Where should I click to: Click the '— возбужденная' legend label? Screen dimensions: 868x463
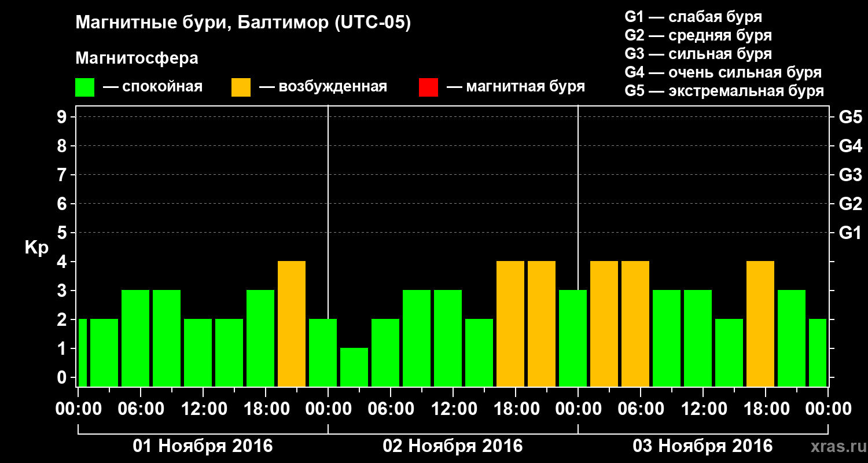[x=323, y=87]
